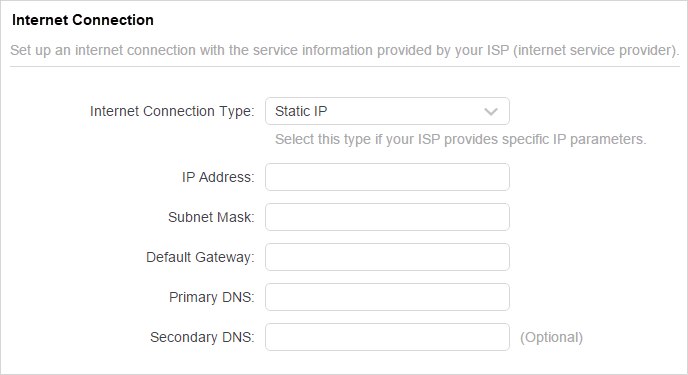Screen dimensions: 688x375
Task: Click the "Default Gateway:" label
Action: (x=200, y=257)
